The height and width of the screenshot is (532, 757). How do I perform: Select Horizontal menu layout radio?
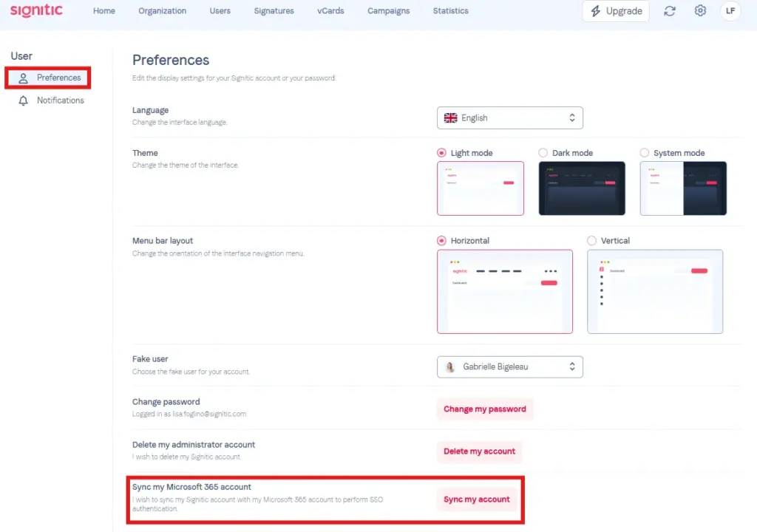click(x=441, y=240)
